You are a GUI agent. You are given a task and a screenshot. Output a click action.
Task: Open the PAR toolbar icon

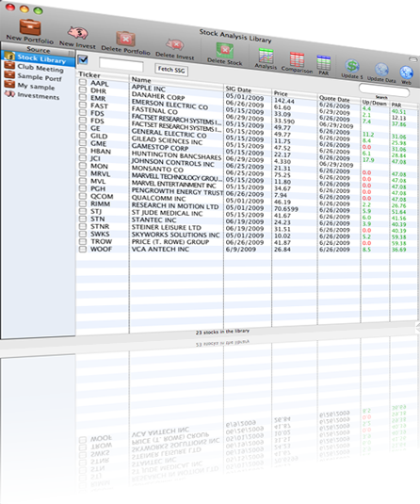click(324, 62)
